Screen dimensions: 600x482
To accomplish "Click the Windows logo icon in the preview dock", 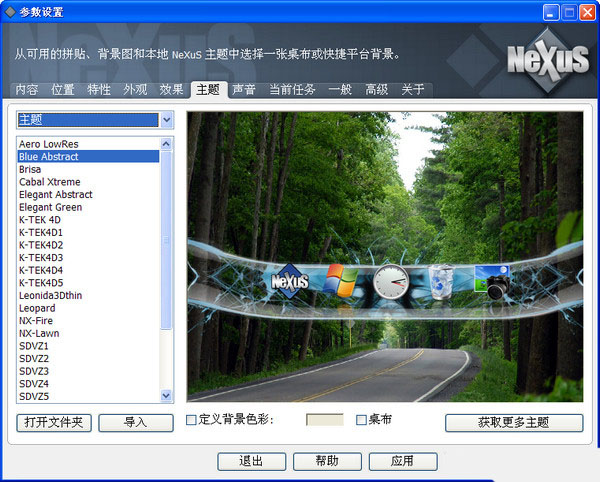I will [x=340, y=280].
